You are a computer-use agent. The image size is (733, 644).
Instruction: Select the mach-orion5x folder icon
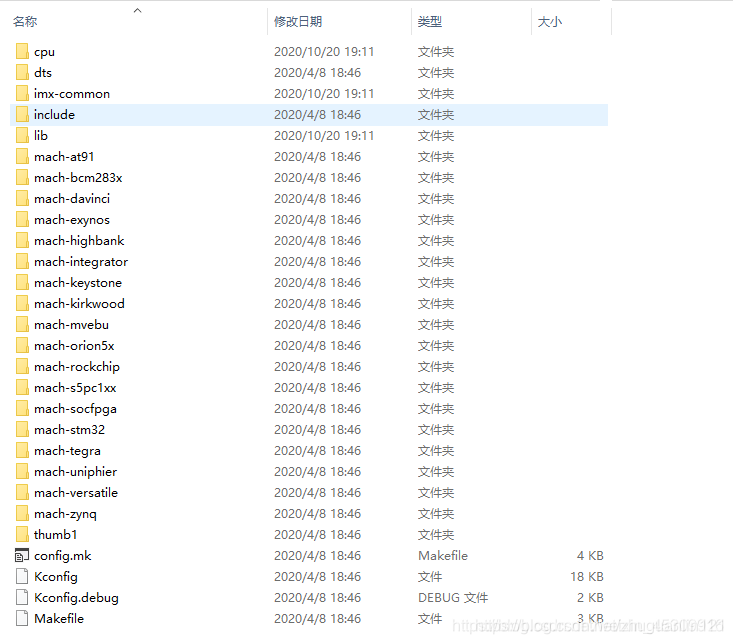point(22,346)
